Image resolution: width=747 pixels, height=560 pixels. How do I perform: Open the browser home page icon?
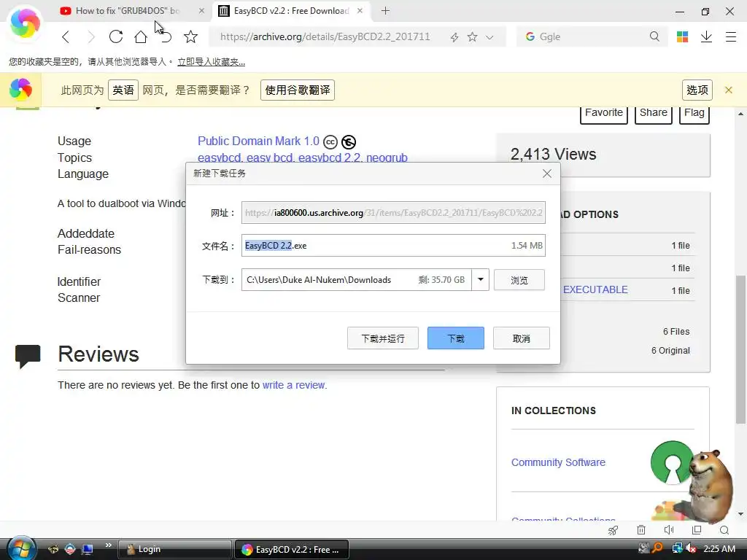pos(141,36)
